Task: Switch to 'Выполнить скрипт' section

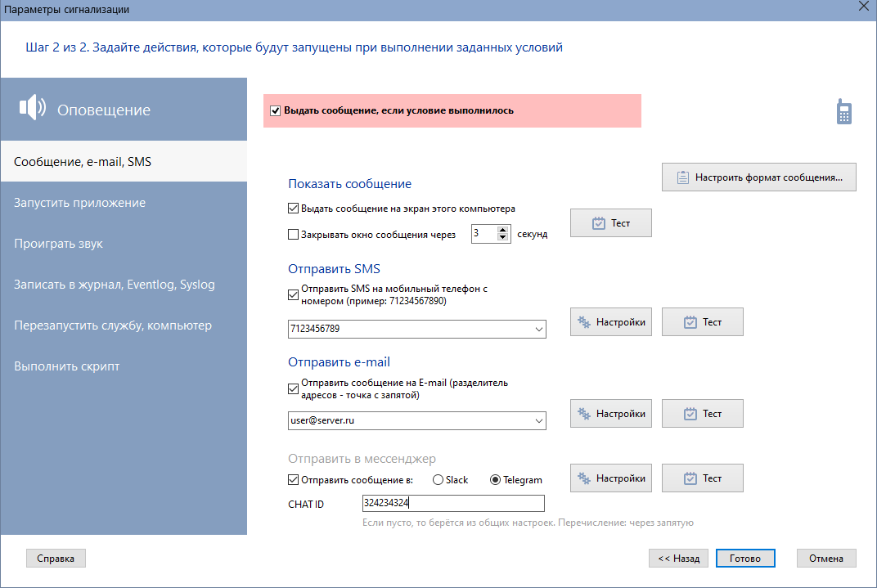Action: point(124,366)
